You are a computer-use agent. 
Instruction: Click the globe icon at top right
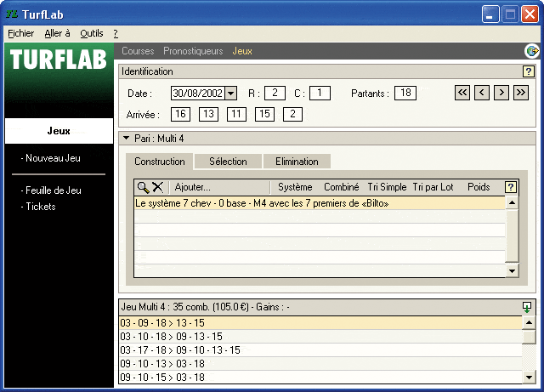click(x=532, y=51)
